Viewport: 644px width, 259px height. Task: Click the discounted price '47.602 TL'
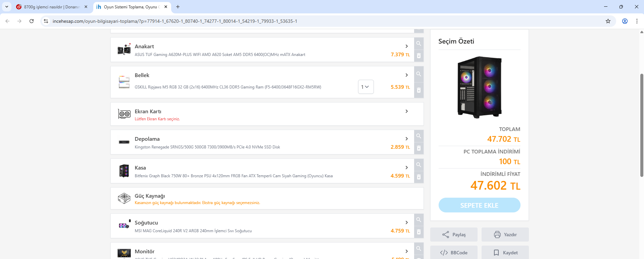495,186
